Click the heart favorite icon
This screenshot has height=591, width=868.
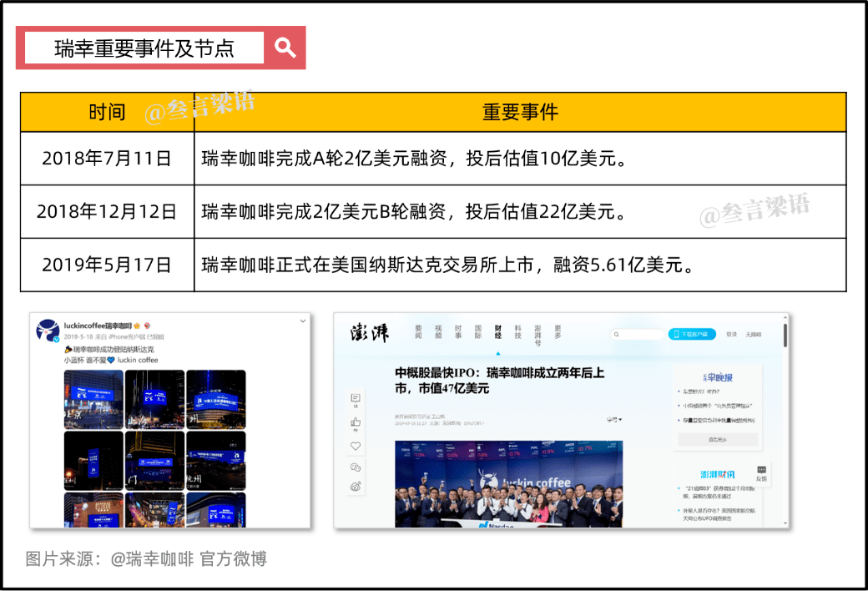[356, 447]
